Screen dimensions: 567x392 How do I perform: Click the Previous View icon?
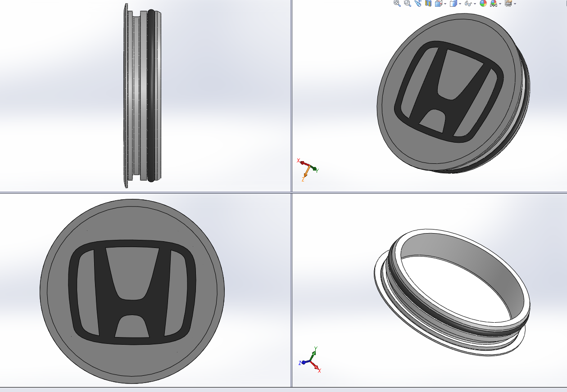pos(418,4)
